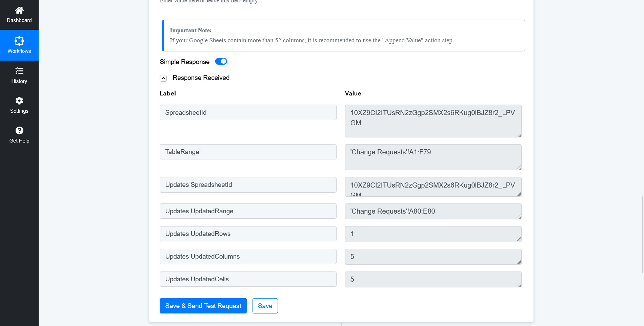Click the Response Received heading
644x326 pixels.
tap(201, 78)
